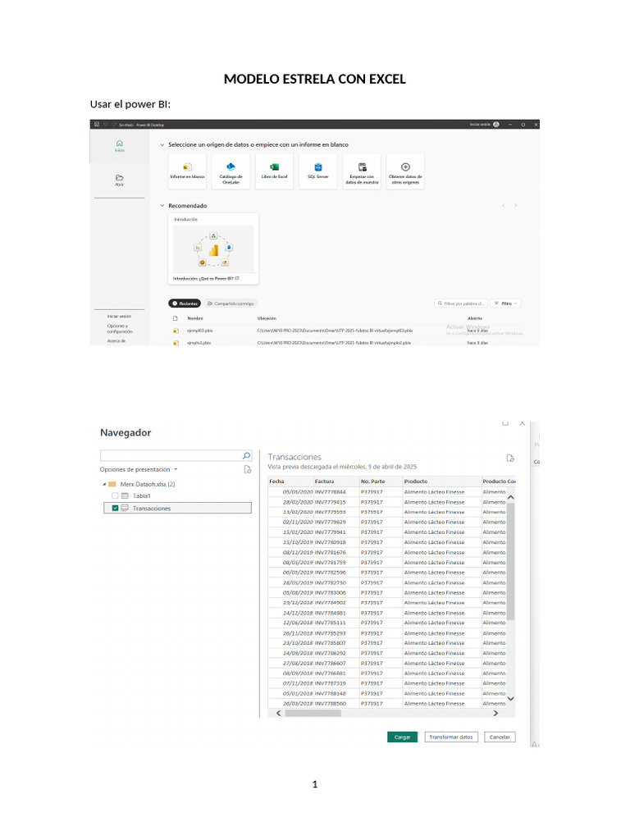
Task: Open the Introducción Power BI thumbnail
Action: pos(213,249)
